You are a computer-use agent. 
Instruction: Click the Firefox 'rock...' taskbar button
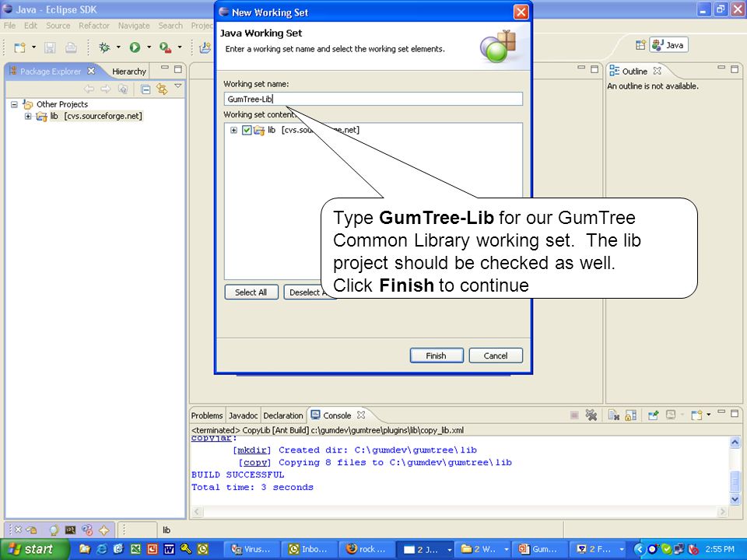click(366, 549)
